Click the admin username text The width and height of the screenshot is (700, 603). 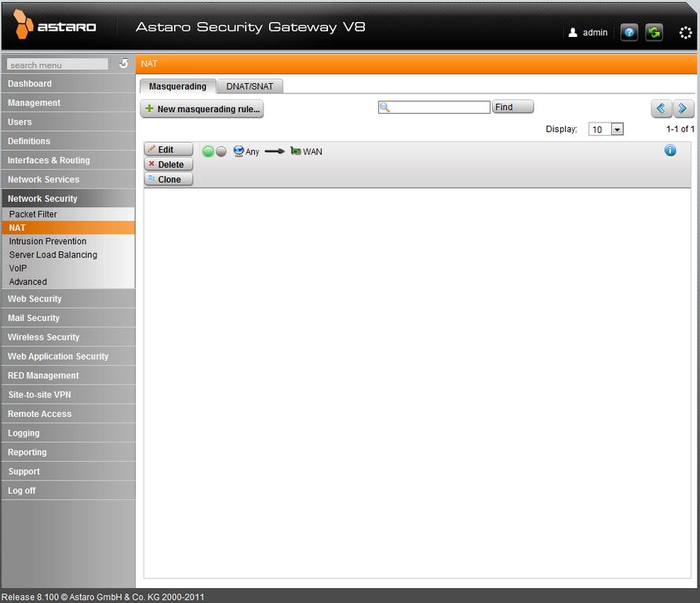click(x=595, y=33)
